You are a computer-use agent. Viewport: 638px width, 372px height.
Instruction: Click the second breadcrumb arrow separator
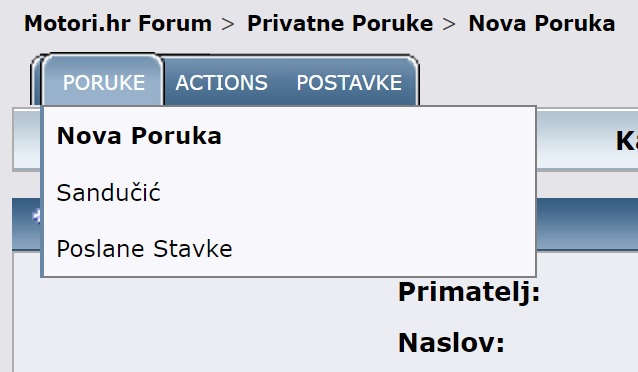point(449,24)
